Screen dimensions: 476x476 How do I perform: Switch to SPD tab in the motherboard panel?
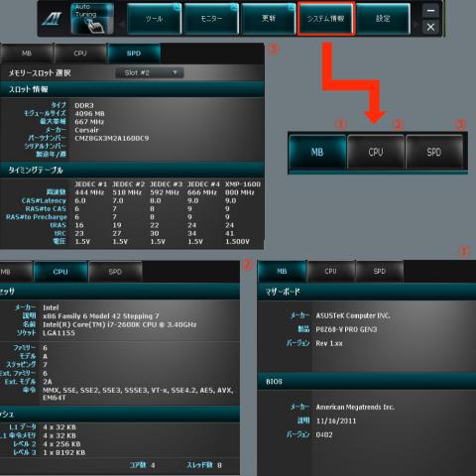tap(379, 271)
